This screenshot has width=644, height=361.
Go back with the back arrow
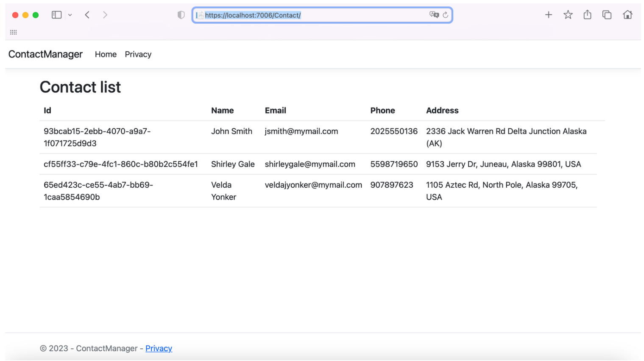[87, 15]
